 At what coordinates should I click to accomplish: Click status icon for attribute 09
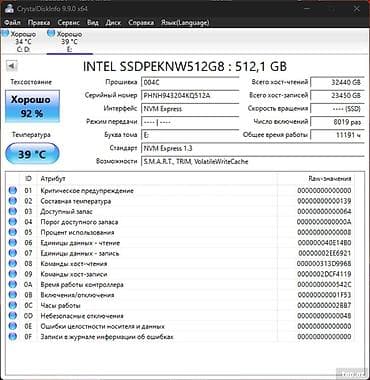coord(13,274)
